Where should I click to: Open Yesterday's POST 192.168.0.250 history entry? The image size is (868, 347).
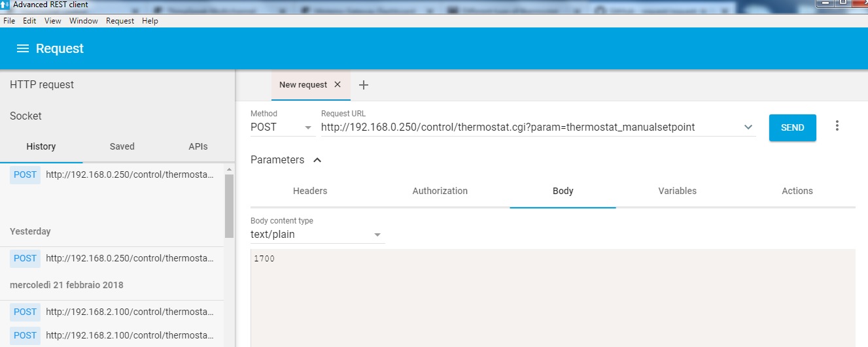pyautogui.click(x=112, y=258)
